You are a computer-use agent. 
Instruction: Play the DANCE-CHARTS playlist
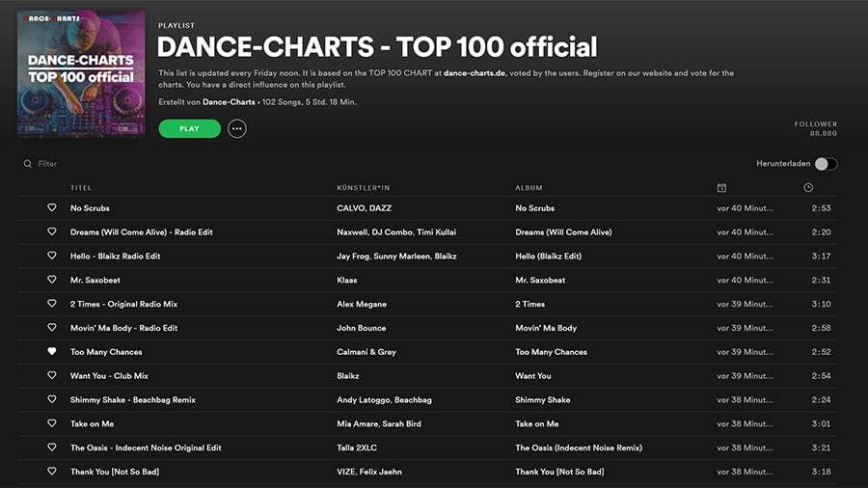point(189,128)
